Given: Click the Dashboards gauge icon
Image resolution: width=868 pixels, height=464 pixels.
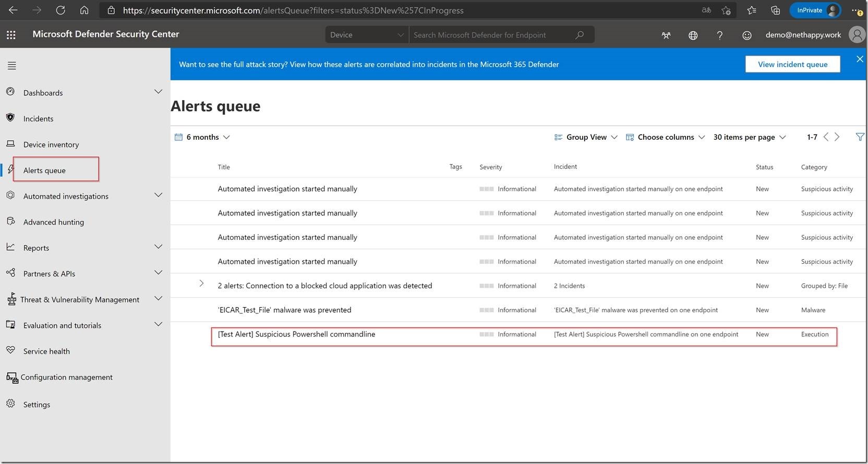Looking at the screenshot, I should coord(10,92).
